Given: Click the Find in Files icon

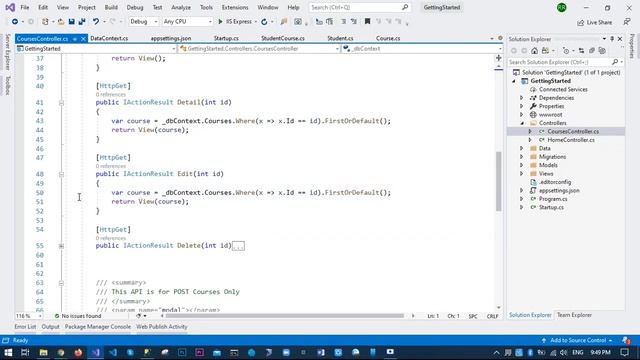Looking at the screenshot, I should tap(284, 22).
